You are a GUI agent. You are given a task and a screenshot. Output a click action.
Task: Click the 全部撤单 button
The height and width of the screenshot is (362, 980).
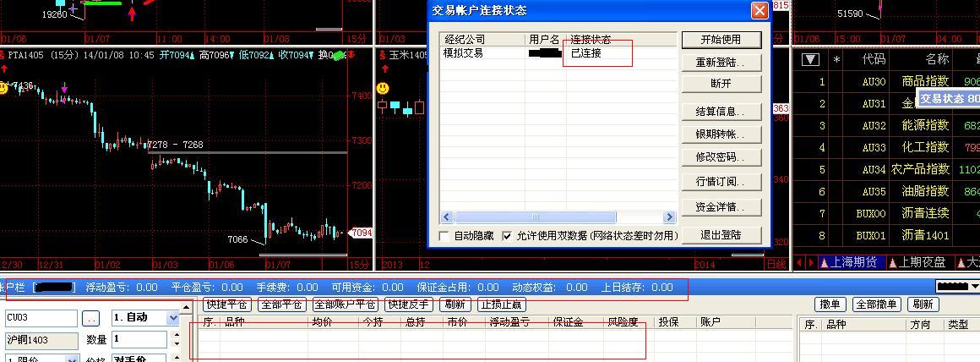[x=875, y=304]
